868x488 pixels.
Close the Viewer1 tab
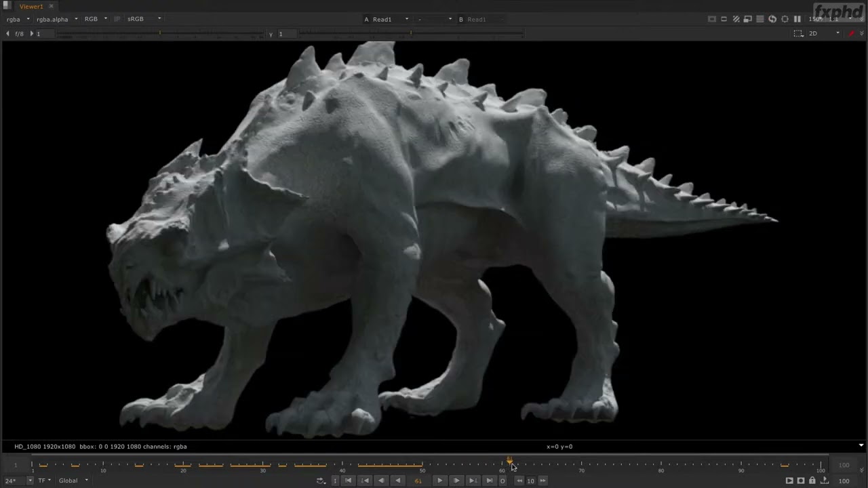51,6
